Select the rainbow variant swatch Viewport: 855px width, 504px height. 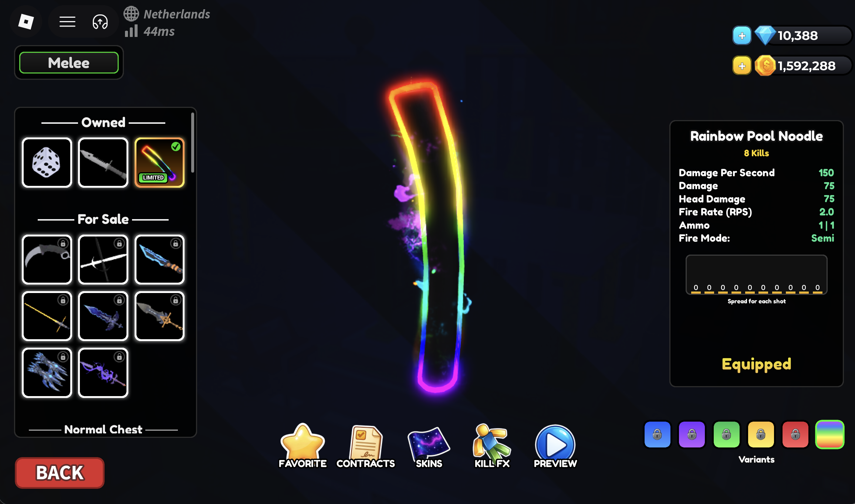pos(829,435)
